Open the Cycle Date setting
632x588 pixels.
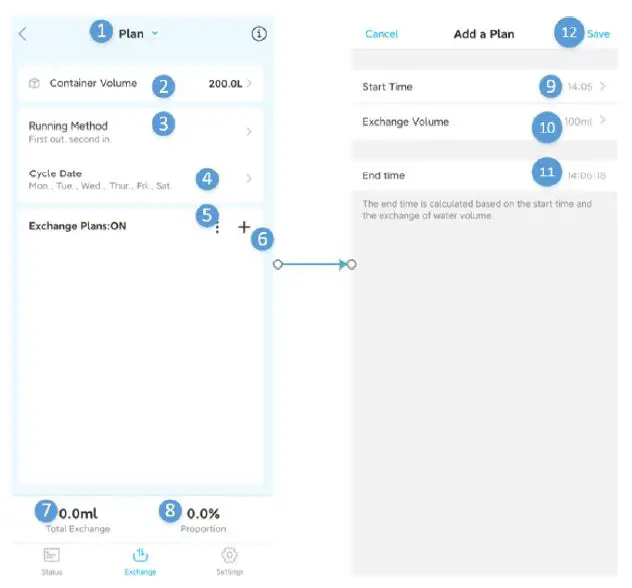point(140,179)
